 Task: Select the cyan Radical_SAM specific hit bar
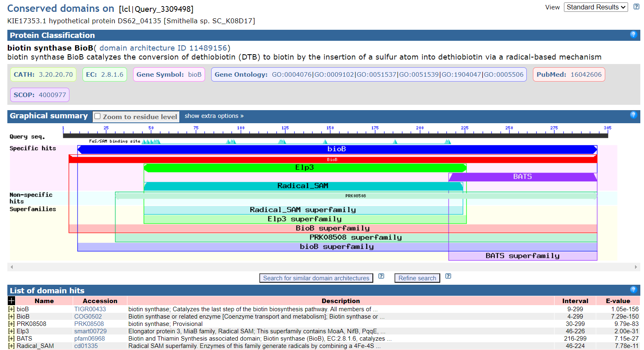303,186
